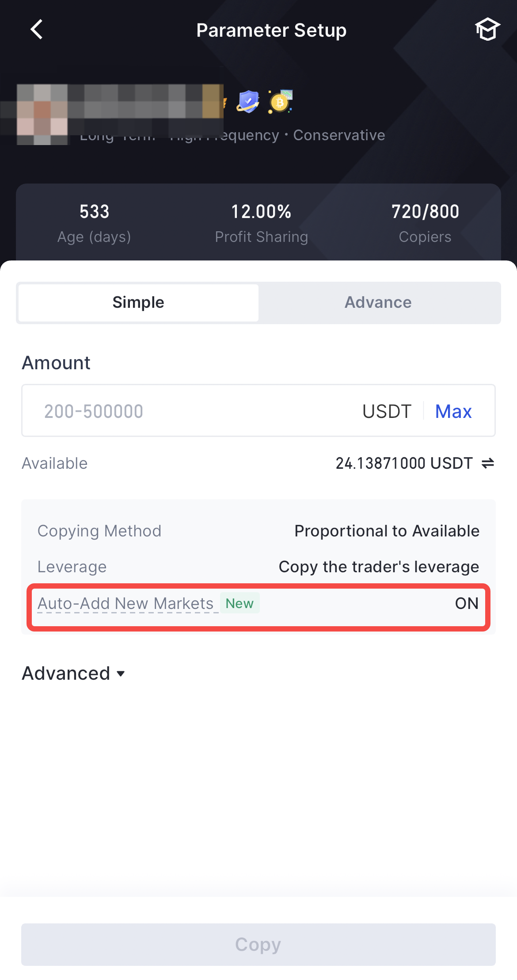The image size is (517, 980).
Task: Open the graduation cap tutorial icon
Action: pos(487,30)
